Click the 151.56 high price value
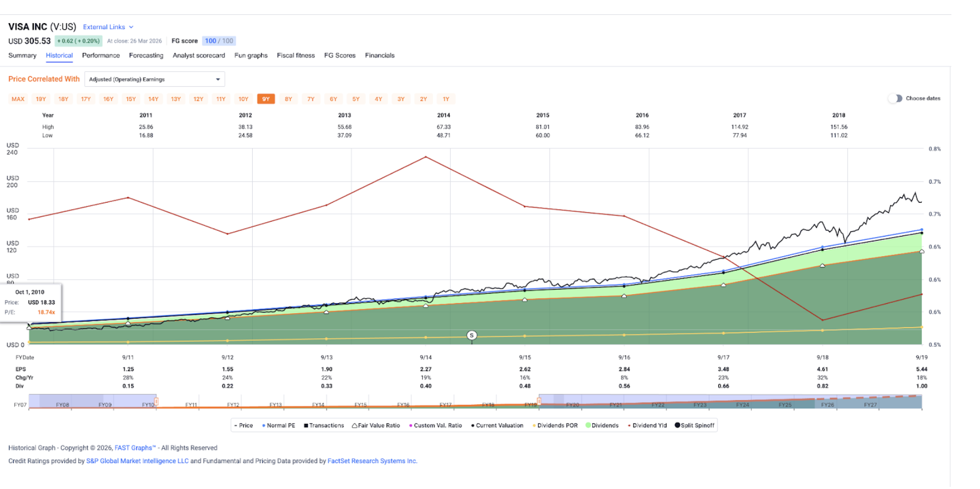 click(x=839, y=127)
